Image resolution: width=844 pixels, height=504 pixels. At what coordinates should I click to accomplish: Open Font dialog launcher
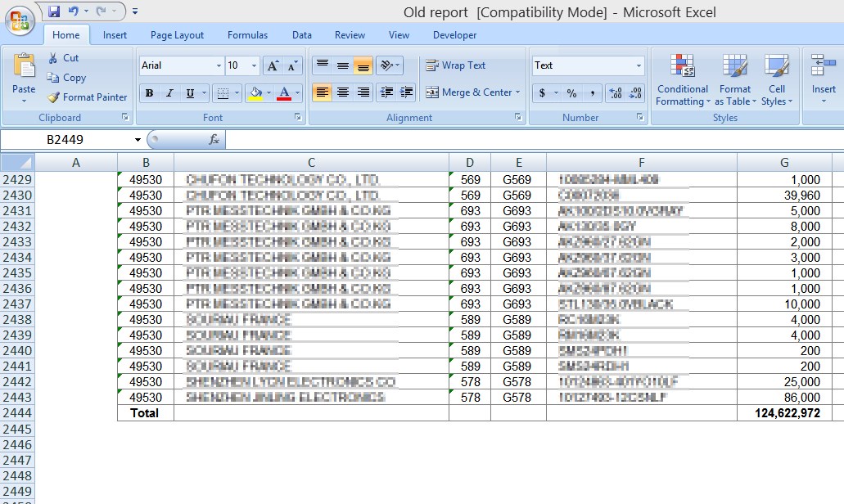pyautogui.click(x=298, y=117)
